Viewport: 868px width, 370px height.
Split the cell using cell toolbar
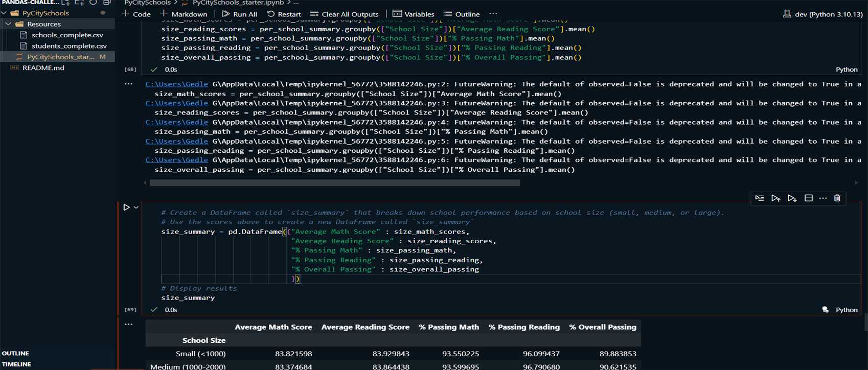pos(808,198)
